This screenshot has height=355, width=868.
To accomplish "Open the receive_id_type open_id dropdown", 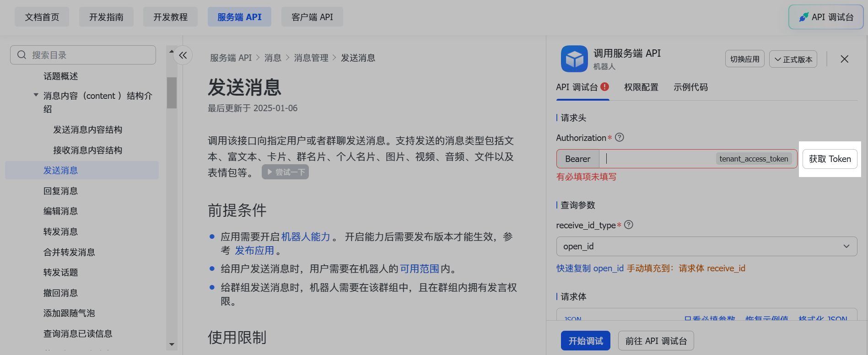I will pyautogui.click(x=706, y=246).
